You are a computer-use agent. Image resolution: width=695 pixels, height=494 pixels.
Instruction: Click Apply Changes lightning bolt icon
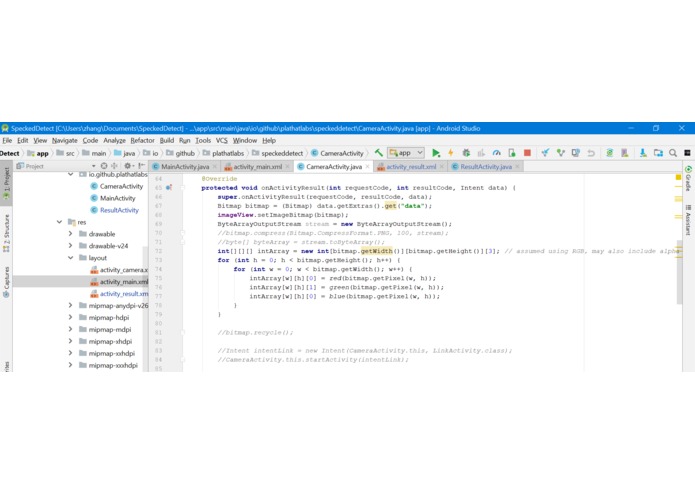(x=451, y=153)
